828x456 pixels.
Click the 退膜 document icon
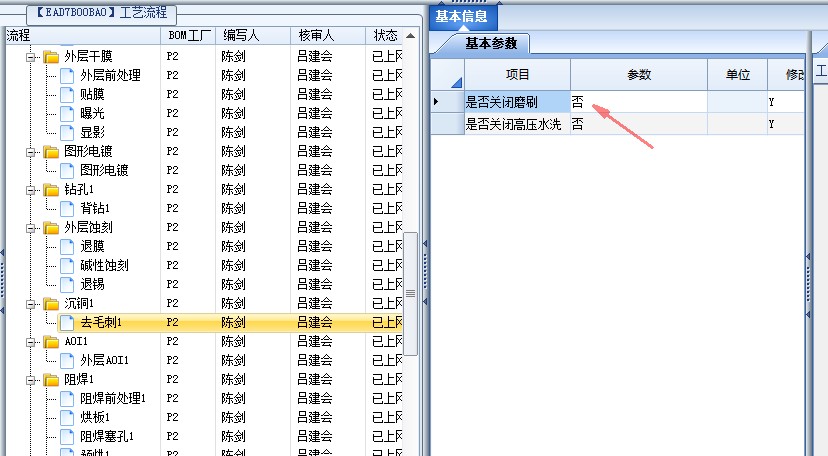[x=67, y=246]
